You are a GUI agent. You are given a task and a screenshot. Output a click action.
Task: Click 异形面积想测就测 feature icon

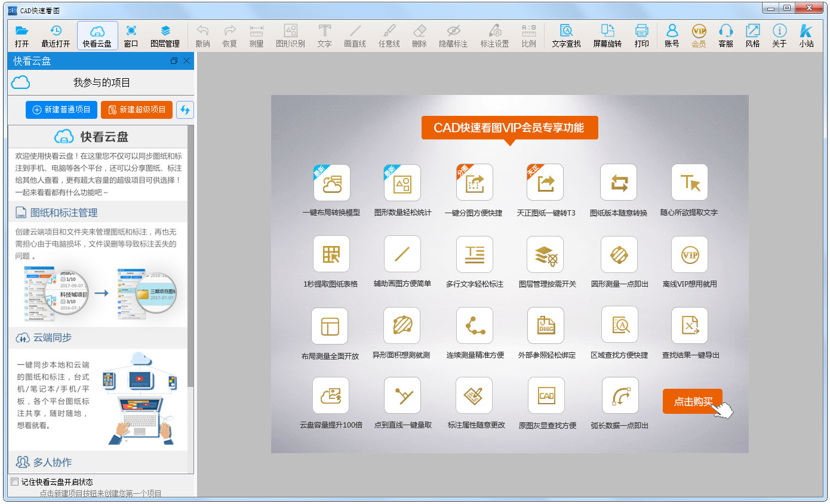pos(402,326)
